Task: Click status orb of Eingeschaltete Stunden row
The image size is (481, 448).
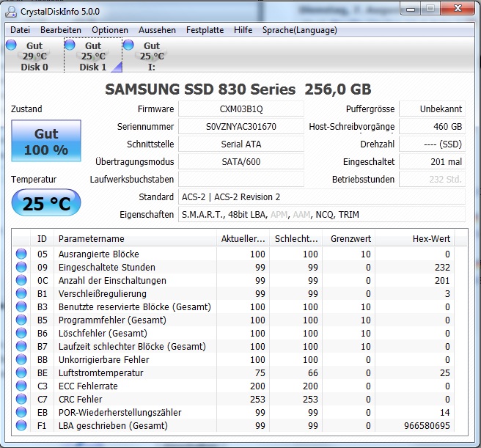Action: click(21, 267)
